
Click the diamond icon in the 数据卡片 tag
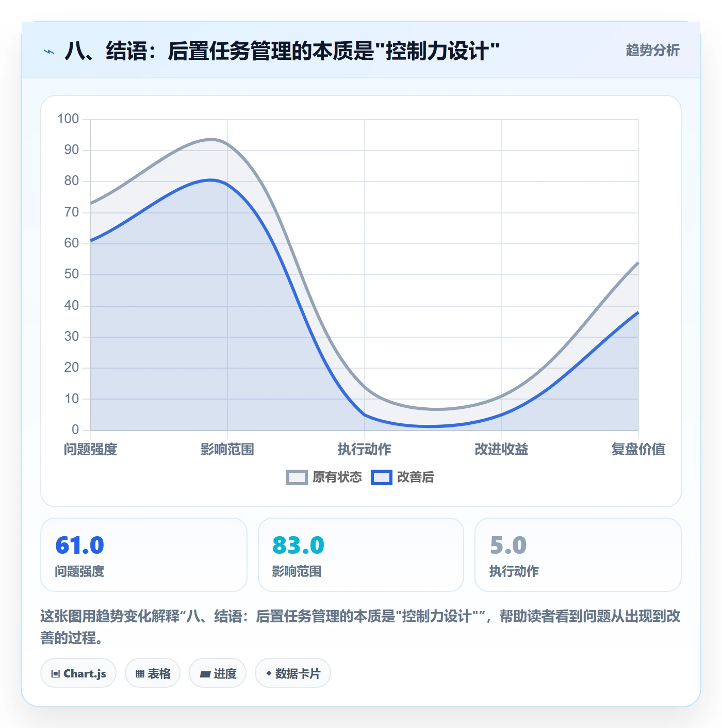pos(269,673)
